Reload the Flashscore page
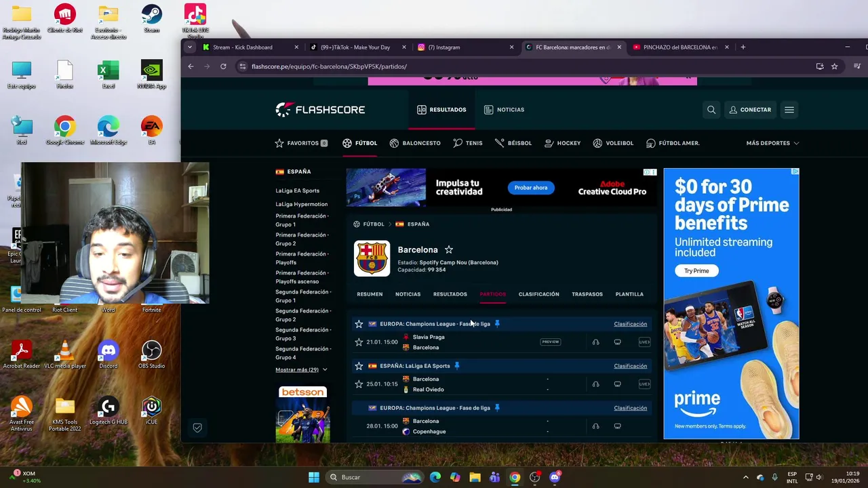Viewport: 868px width, 488px height. [223, 66]
